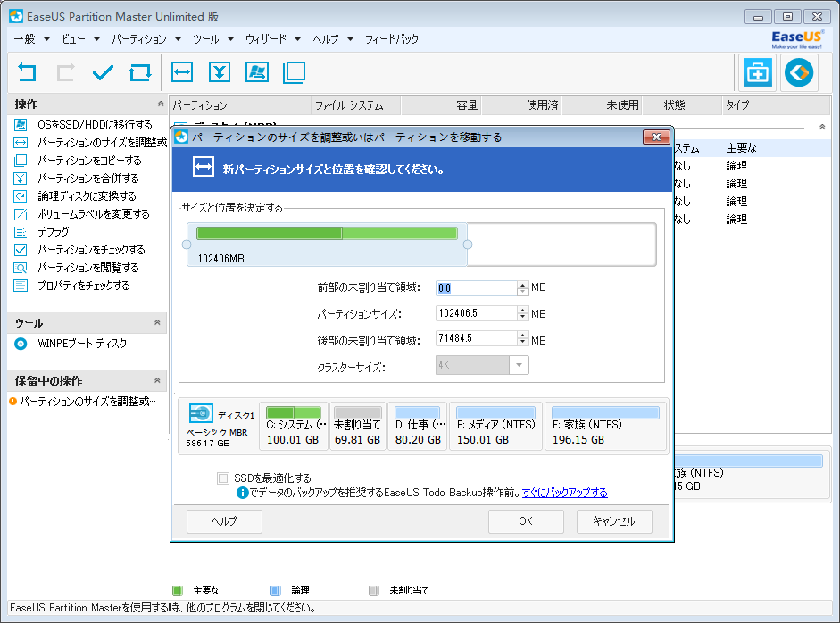Click the ヘルプ button in dialog
This screenshot has height=623, width=840.
click(224, 521)
